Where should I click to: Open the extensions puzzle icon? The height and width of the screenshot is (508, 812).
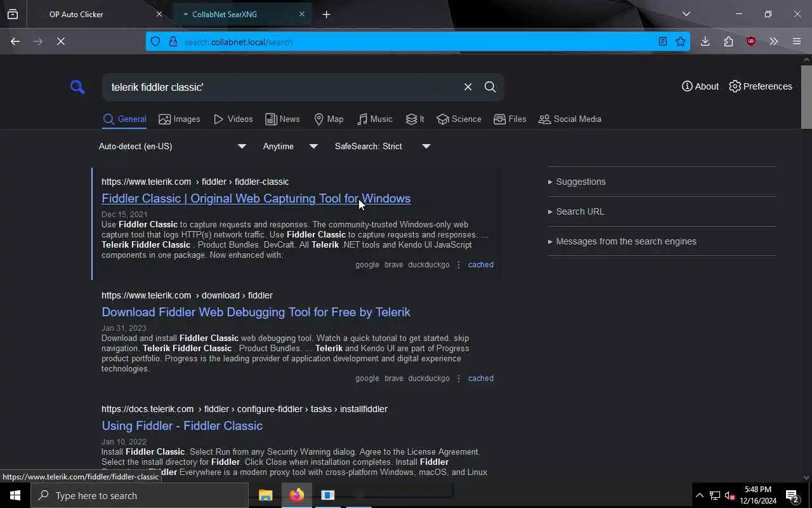[x=728, y=41]
